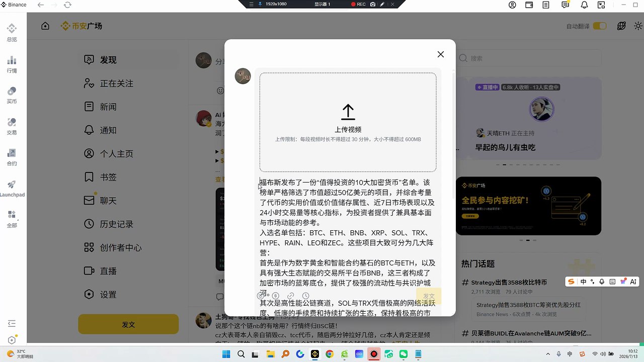Switch theme with the sun icon
644x362 pixels.
pos(638,26)
